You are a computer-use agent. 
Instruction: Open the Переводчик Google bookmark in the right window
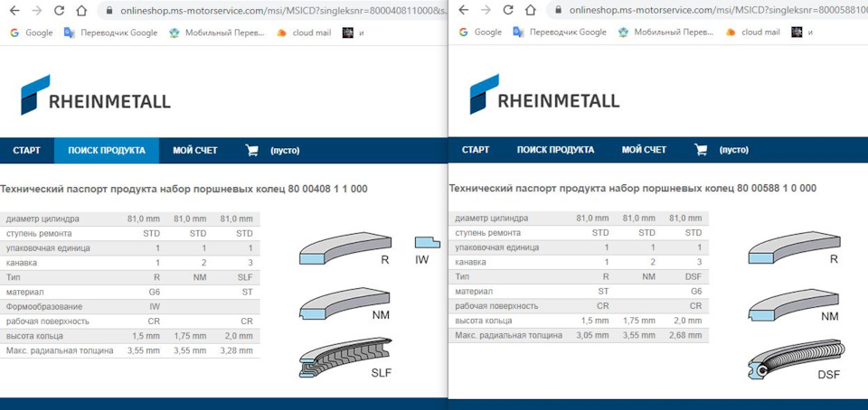561,32
